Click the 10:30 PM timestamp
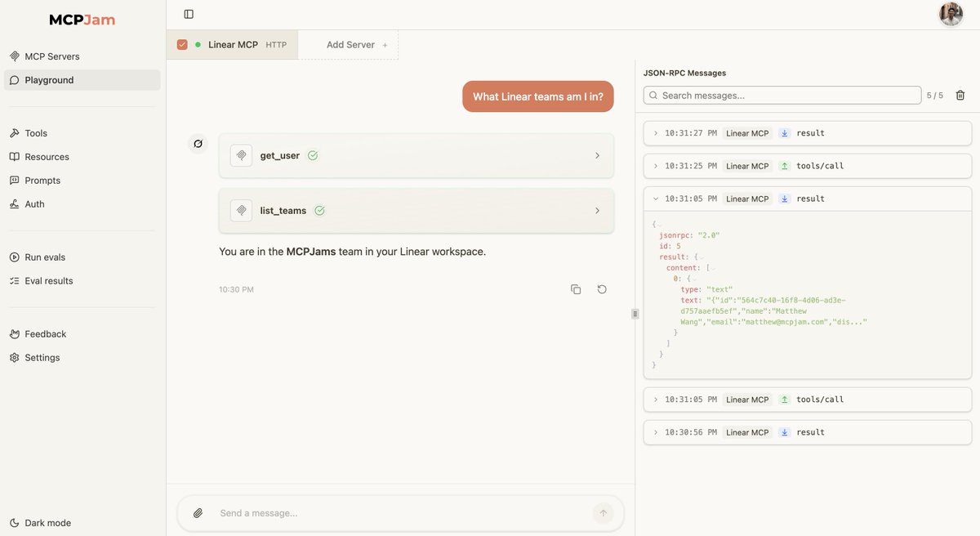980x536 pixels. point(236,289)
